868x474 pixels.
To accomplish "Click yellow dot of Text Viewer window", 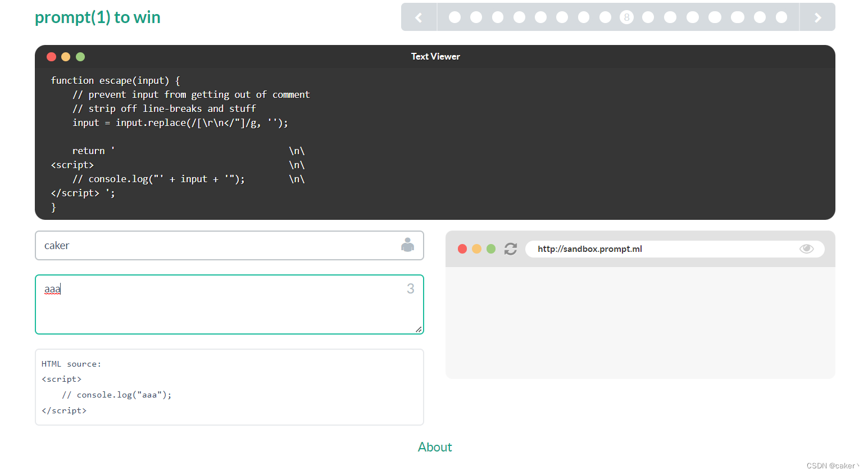I will tap(66, 57).
